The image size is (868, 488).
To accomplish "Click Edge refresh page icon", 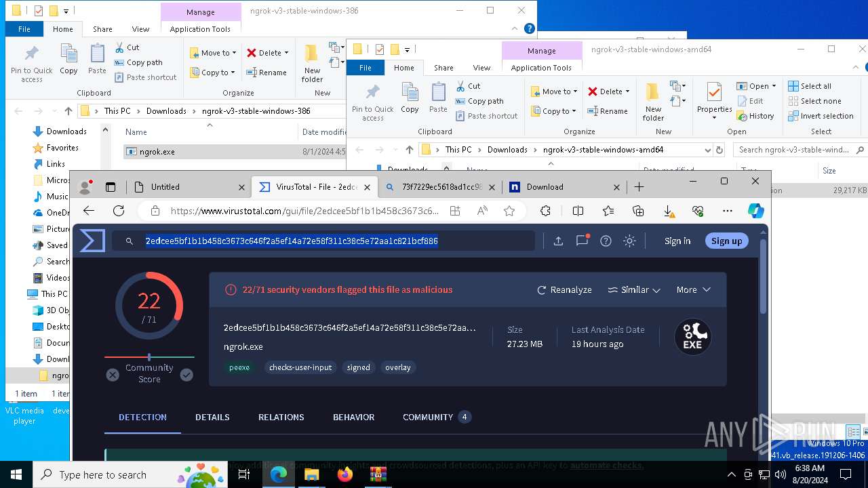I will pos(119,211).
